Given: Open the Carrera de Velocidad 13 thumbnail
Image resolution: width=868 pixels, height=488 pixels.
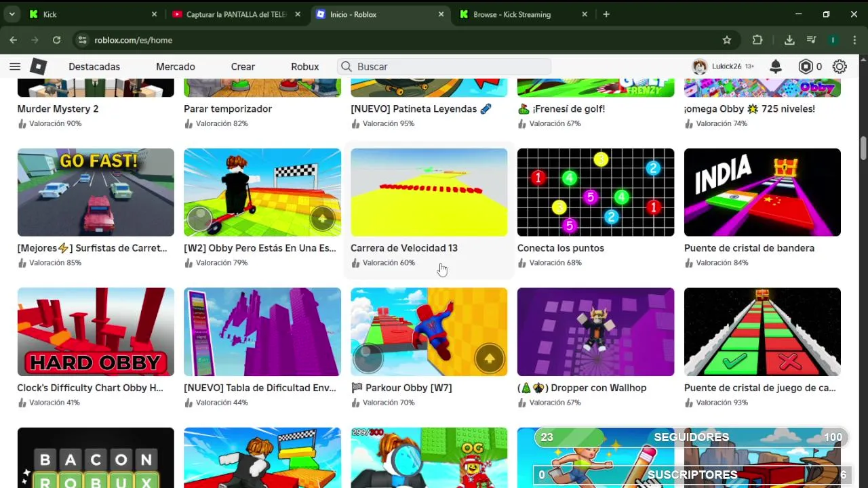Looking at the screenshot, I should click(429, 192).
